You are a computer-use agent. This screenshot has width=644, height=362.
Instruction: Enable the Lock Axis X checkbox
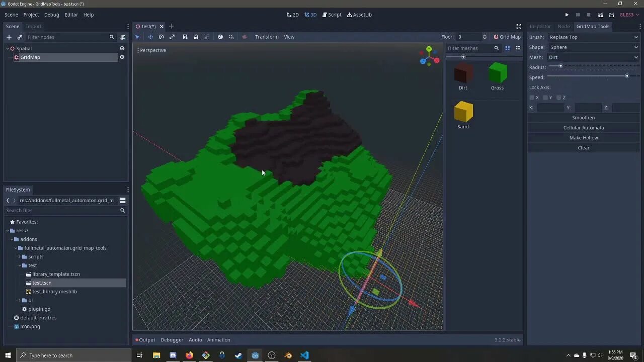point(532,98)
